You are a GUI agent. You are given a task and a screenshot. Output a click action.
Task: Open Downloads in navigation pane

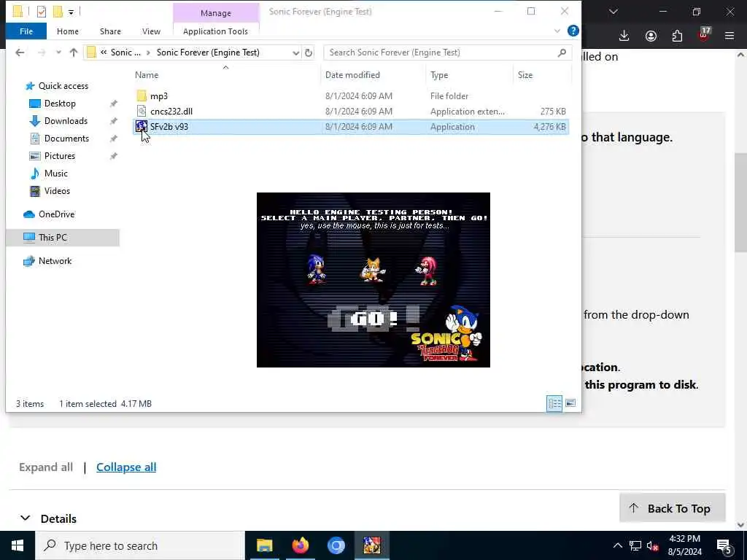[x=66, y=121]
